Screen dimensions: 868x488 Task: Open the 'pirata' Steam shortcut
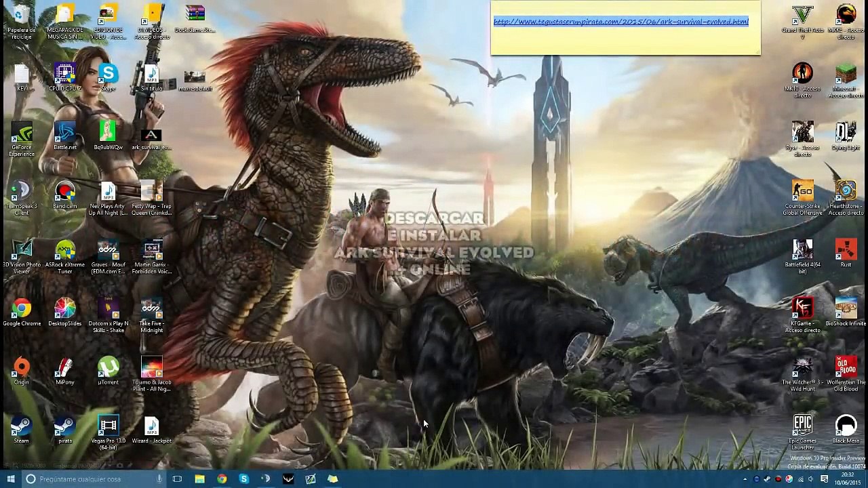[x=65, y=430]
